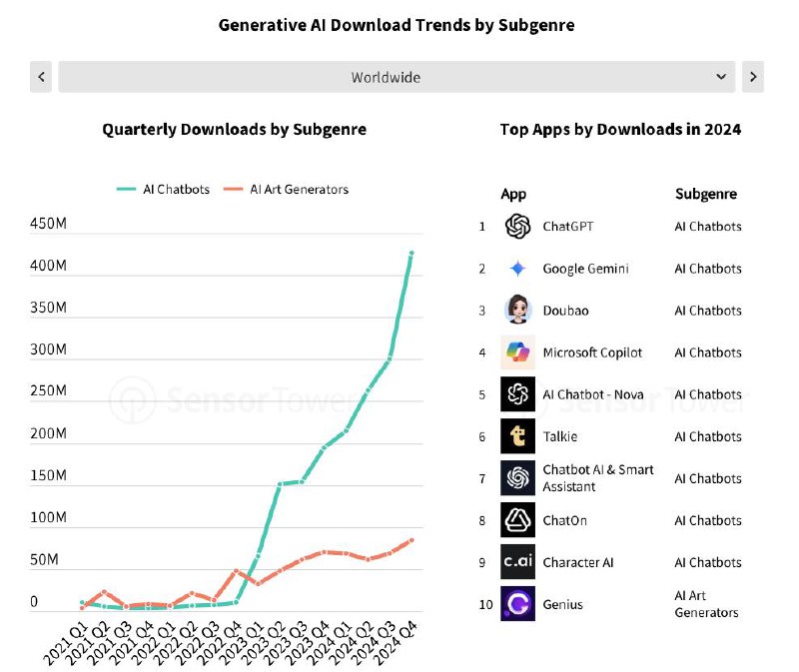799x672 pixels.
Task: Click the Subgenre column header
Action: (x=706, y=194)
